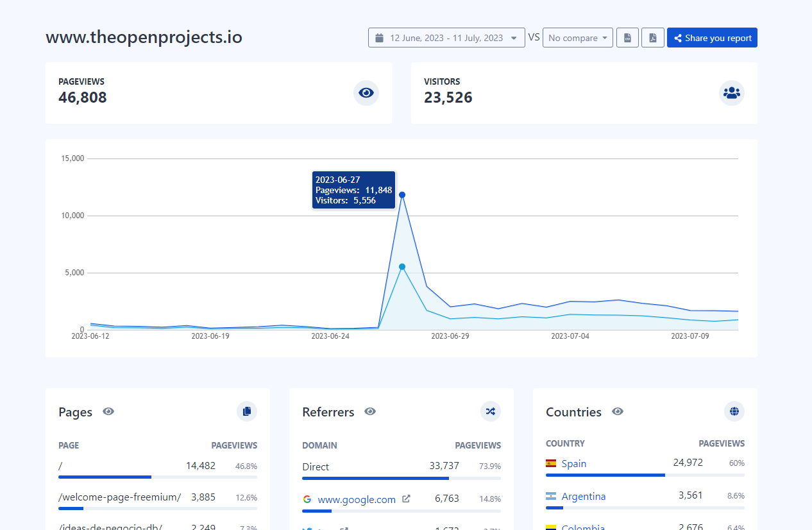This screenshot has height=530, width=812.
Task: Toggle the eye icon next to Countries heading
Action: coord(618,412)
